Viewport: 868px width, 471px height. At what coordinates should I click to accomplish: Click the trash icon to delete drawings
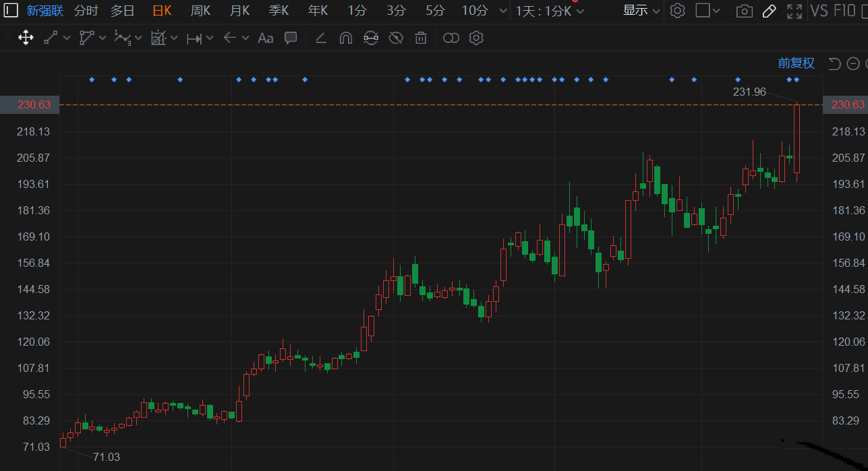tap(421, 38)
